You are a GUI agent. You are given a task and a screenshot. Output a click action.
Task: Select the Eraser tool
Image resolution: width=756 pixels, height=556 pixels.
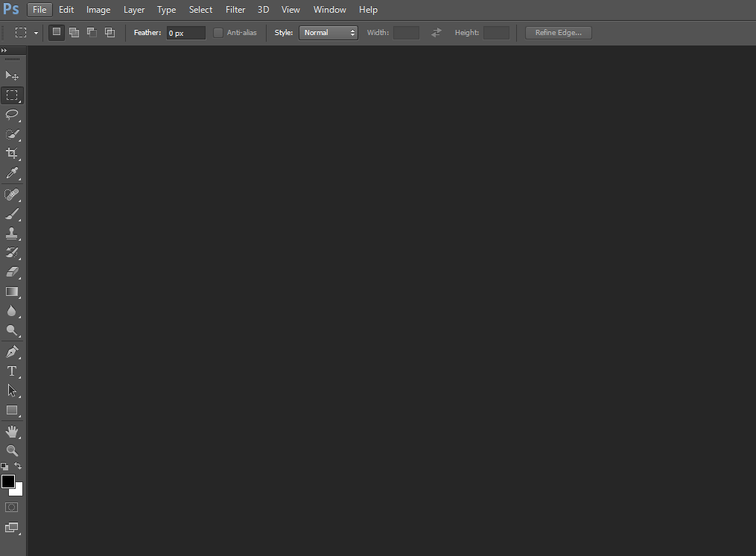coord(12,272)
